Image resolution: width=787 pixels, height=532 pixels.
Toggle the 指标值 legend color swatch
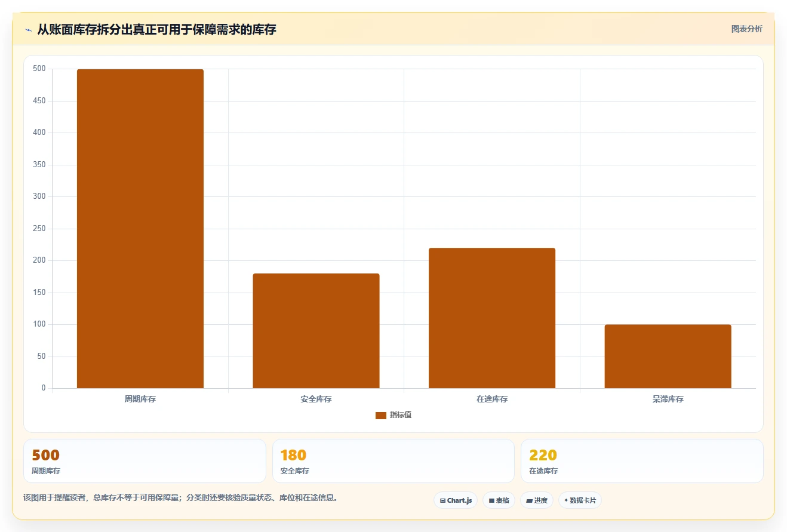click(381, 415)
